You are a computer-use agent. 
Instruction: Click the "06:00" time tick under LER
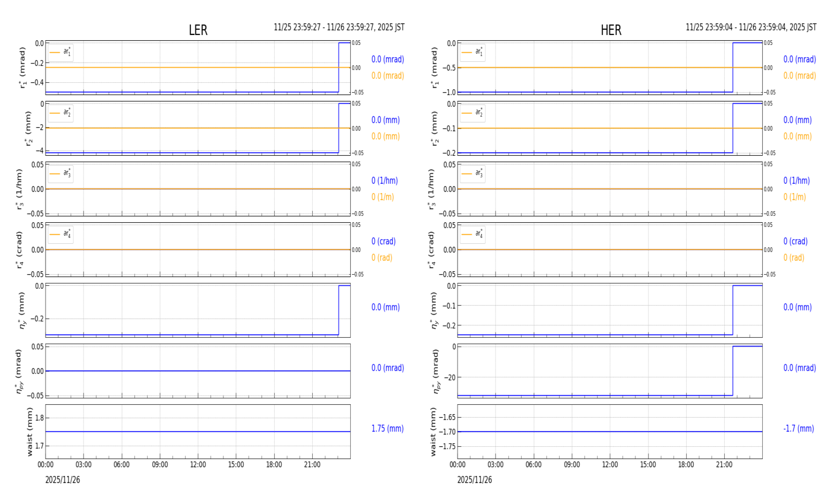[121, 465]
